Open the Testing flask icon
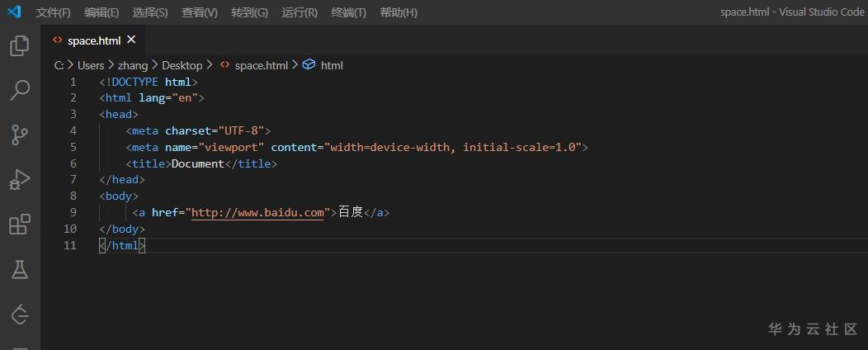Screen dimensions: 868x350 (20, 268)
